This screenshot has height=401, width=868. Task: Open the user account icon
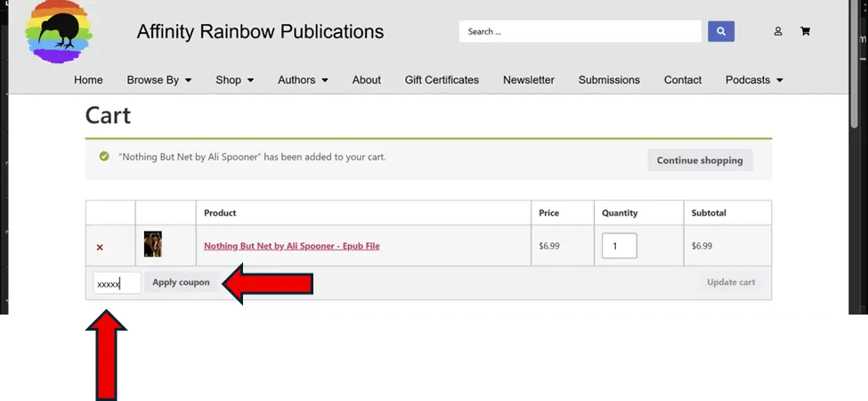click(777, 31)
